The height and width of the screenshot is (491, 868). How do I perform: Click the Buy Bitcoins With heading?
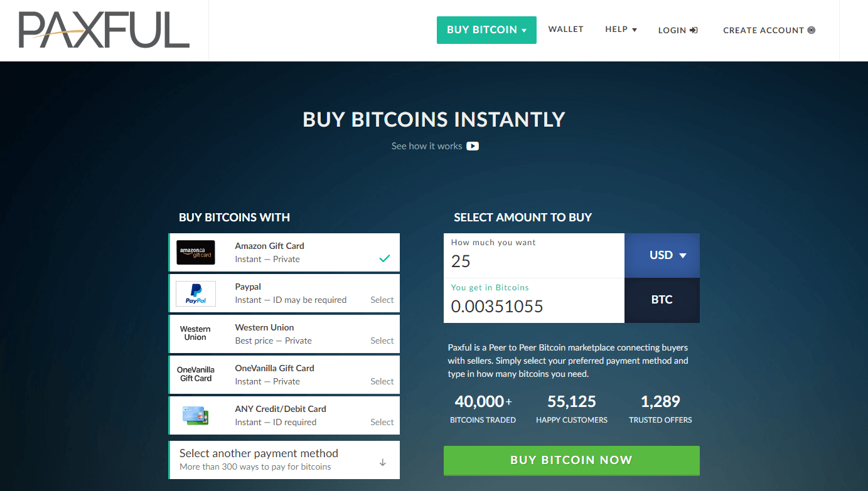234,218
